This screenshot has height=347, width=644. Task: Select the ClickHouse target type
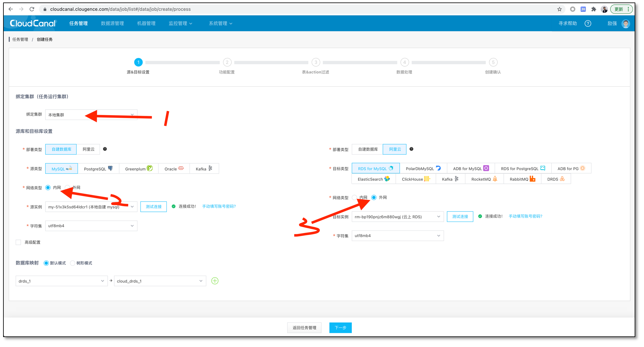[x=415, y=179]
